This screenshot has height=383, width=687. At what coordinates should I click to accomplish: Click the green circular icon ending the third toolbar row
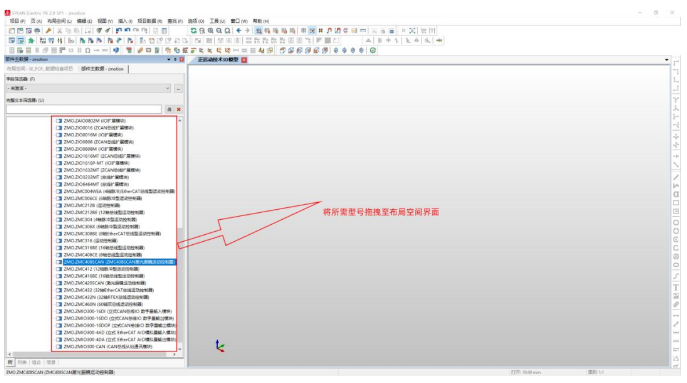point(372,51)
